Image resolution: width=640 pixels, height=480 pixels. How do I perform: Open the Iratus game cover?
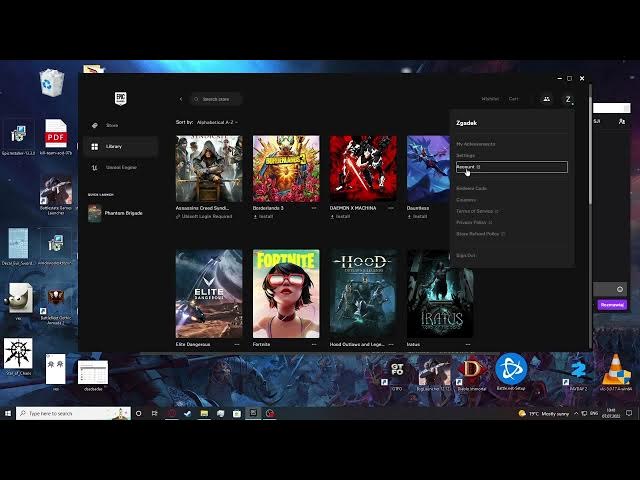tap(440, 293)
